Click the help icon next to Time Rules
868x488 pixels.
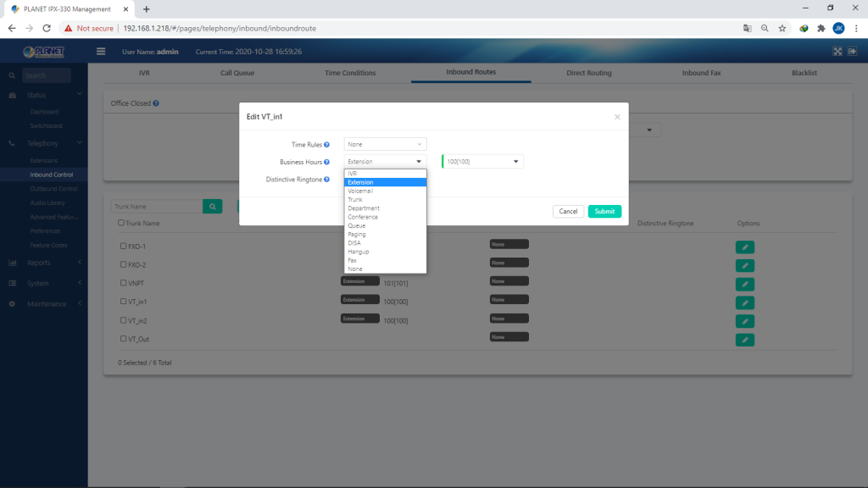click(326, 144)
